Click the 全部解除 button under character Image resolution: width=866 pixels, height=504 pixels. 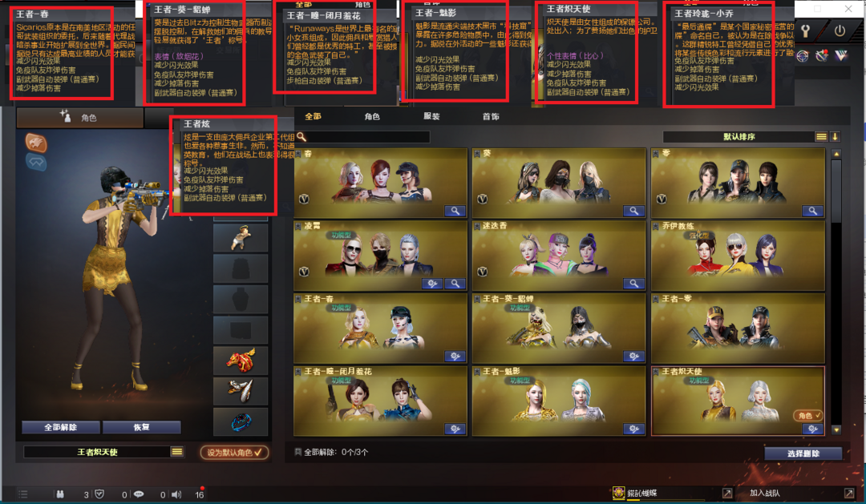point(61,427)
